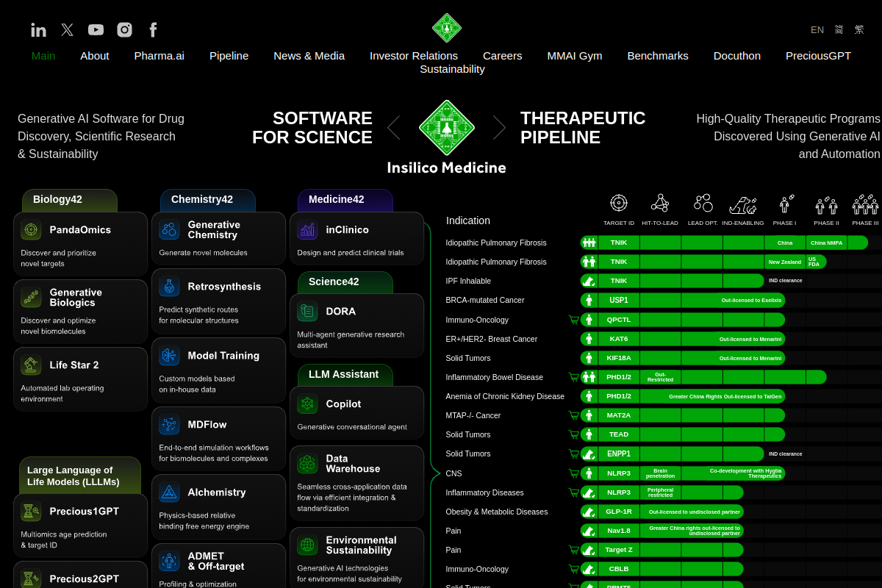Click the Anemia of Chronic Kidney Disease label

pos(505,396)
